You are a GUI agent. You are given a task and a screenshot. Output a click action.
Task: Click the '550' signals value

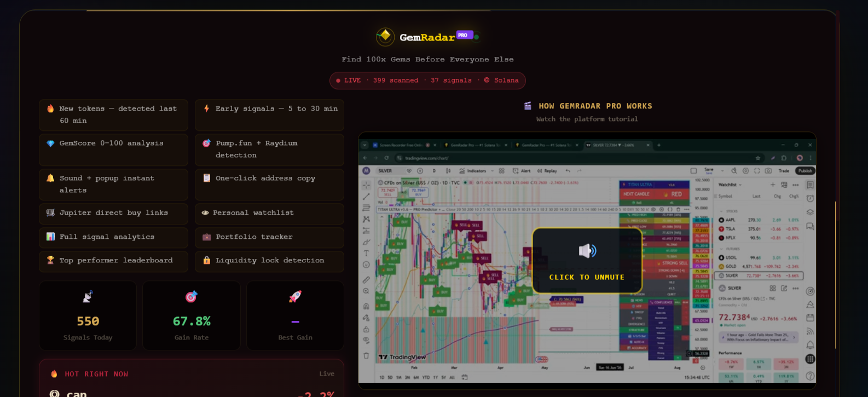88,321
